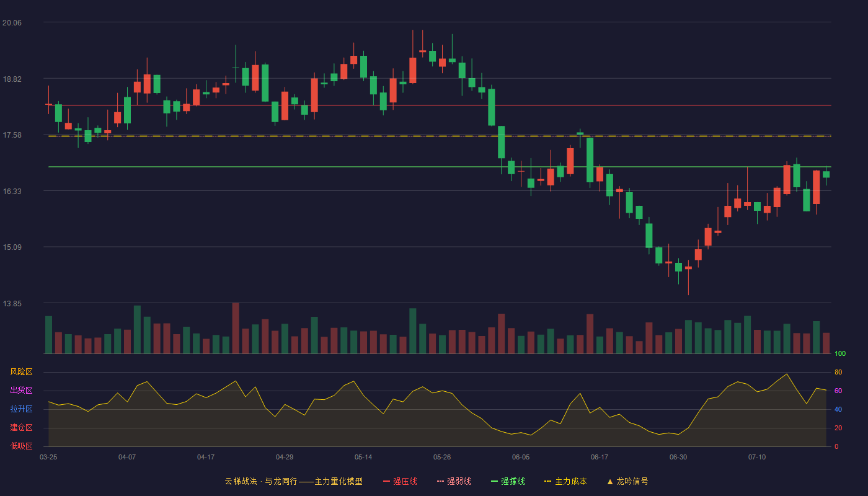
Task: Click the 17.58 price axis label
Action: pos(12,135)
